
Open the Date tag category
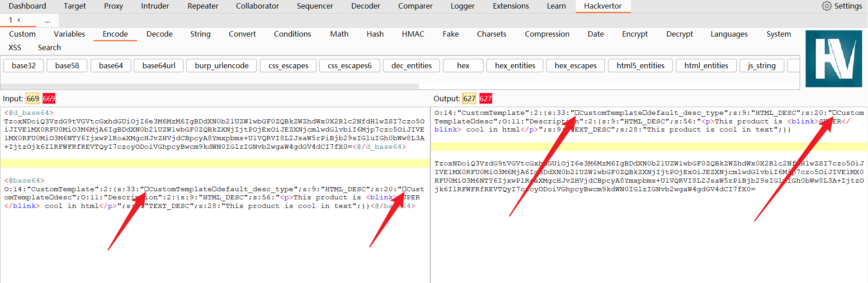coord(596,34)
